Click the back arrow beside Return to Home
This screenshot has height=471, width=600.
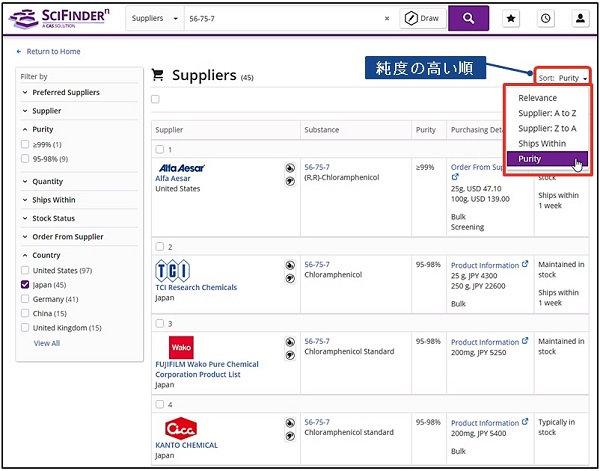click(x=19, y=51)
